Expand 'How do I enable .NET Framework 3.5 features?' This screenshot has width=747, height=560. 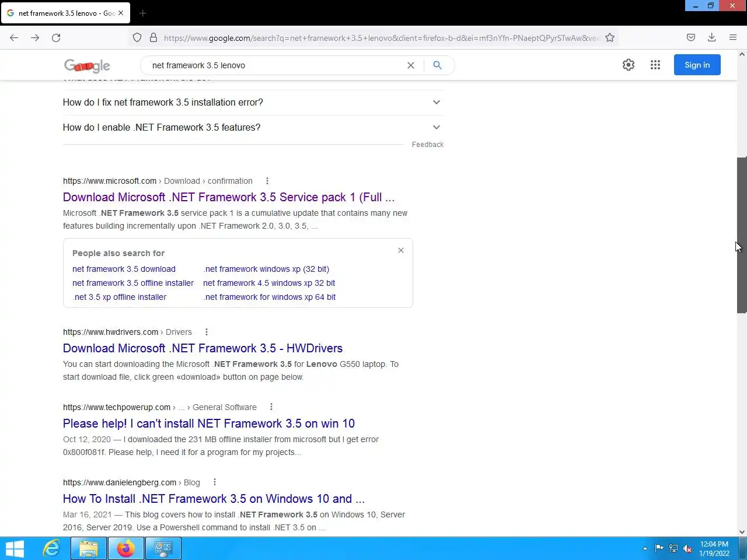pyautogui.click(x=253, y=127)
